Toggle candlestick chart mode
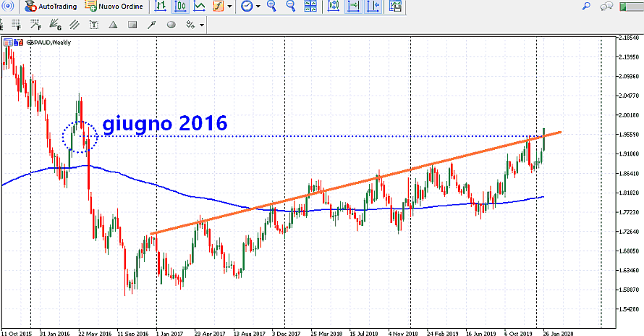The height and width of the screenshot is (336, 644). 179,7
